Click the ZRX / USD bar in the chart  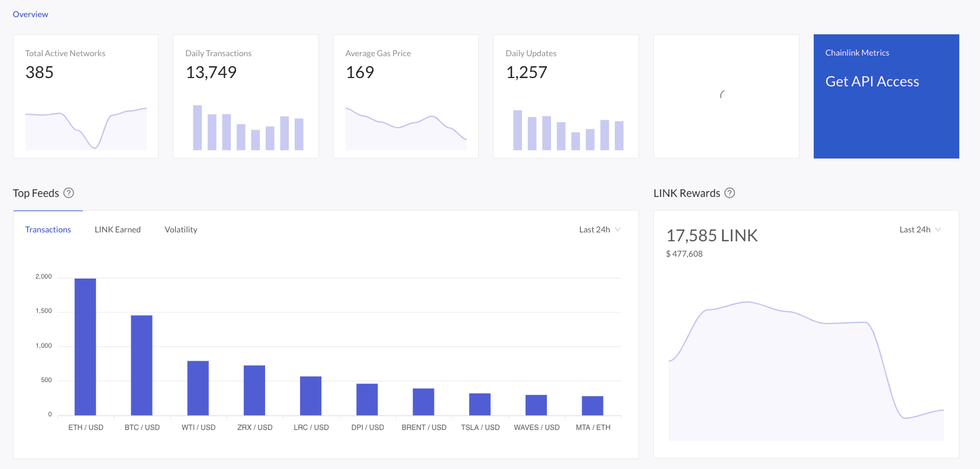tap(254, 390)
